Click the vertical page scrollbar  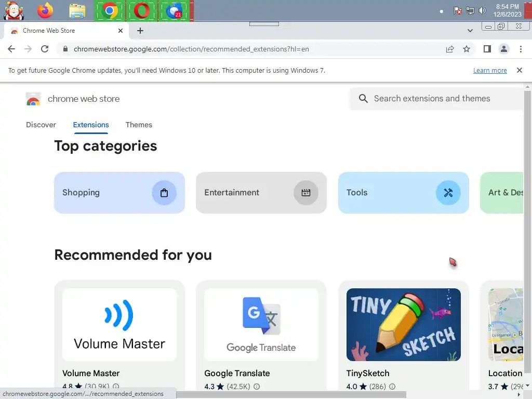(527, 231)
